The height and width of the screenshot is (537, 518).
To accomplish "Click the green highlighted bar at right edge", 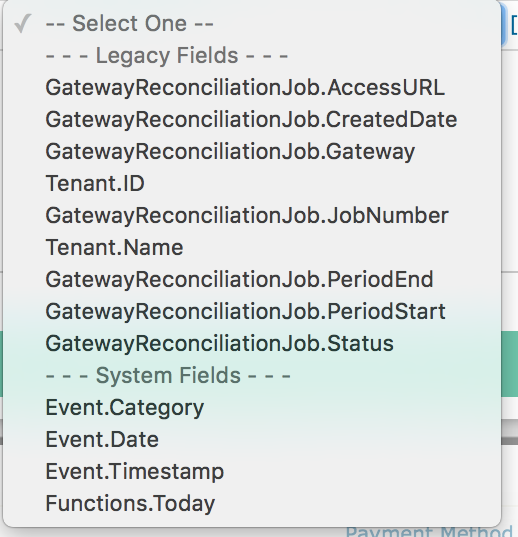I will [509, 364].
